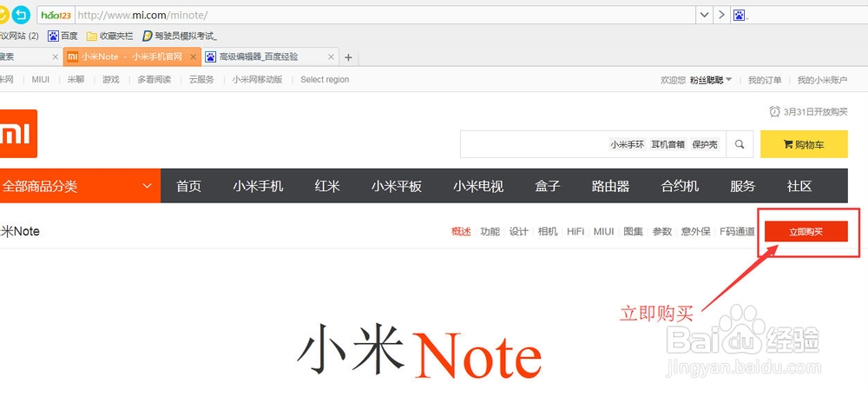Screen dimensions: 868x397
Task: Click the address bar URL field
Action: [385, 15]
